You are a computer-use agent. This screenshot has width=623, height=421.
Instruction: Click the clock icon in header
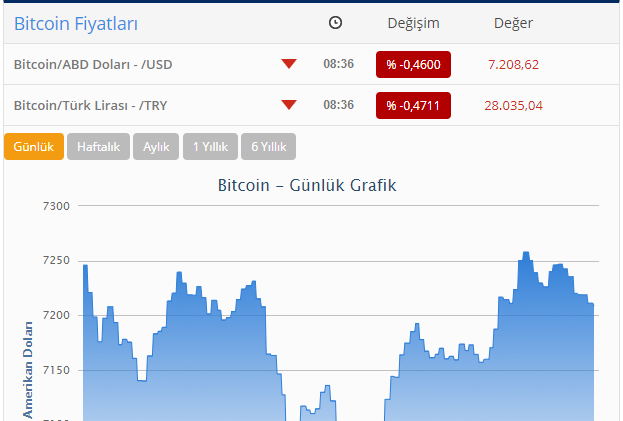pos(335,23)
